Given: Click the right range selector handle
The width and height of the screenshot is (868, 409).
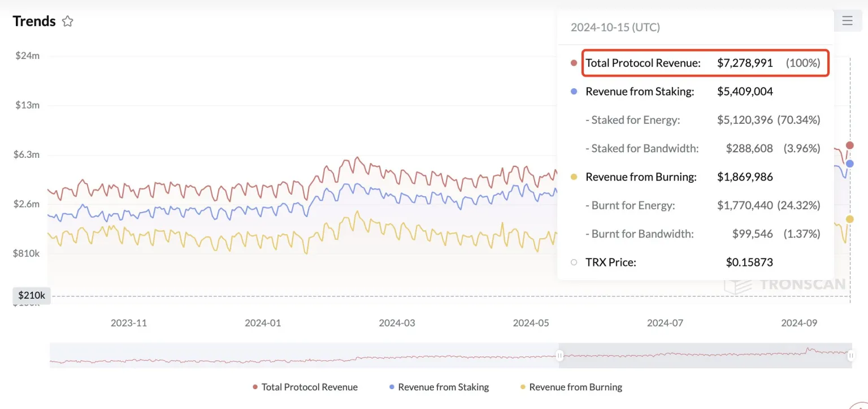Looking at the screenshot, I should (852, 355).
